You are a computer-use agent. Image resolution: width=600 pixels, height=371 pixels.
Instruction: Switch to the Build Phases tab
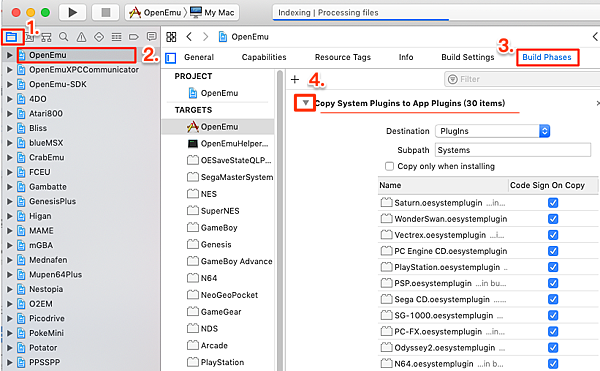tap(547, 57)
